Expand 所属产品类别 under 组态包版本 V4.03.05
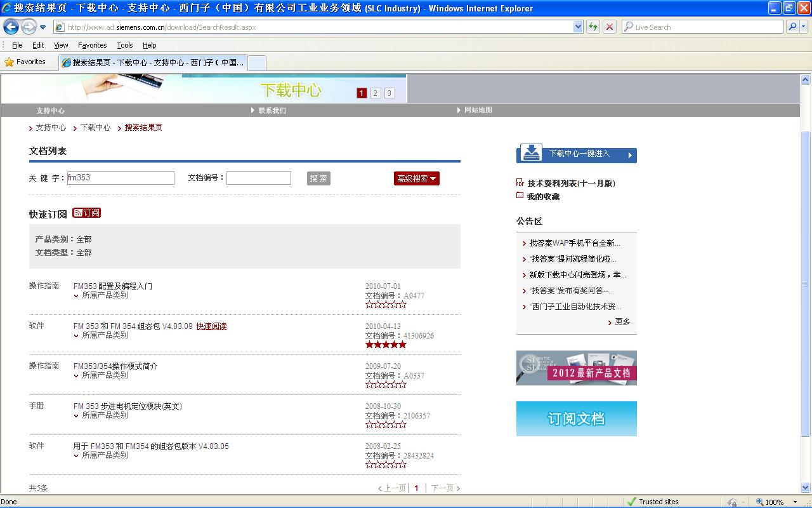This screenshot has height=508, width=812. 101,455
